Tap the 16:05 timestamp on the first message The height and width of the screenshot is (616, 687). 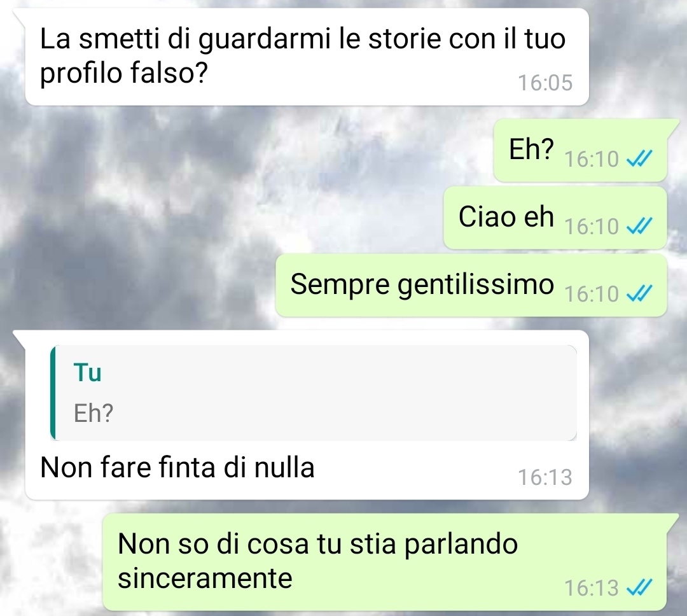tap(545, 83)
